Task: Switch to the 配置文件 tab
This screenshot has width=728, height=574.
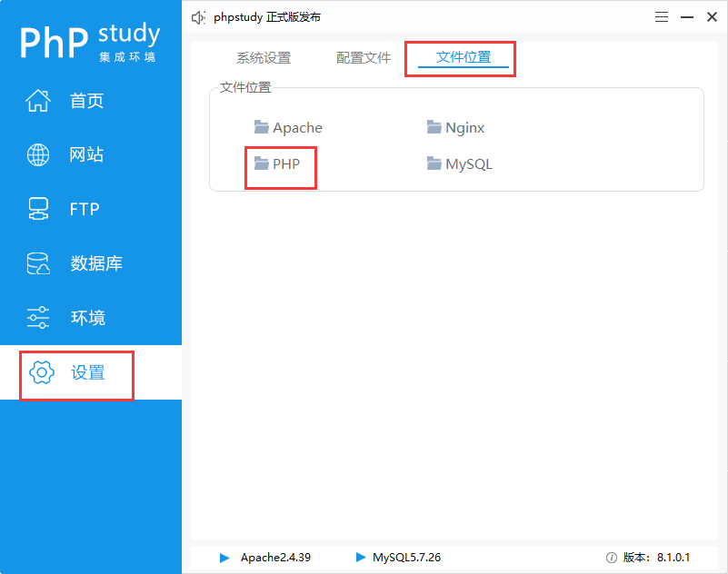Action: [364, 56]
